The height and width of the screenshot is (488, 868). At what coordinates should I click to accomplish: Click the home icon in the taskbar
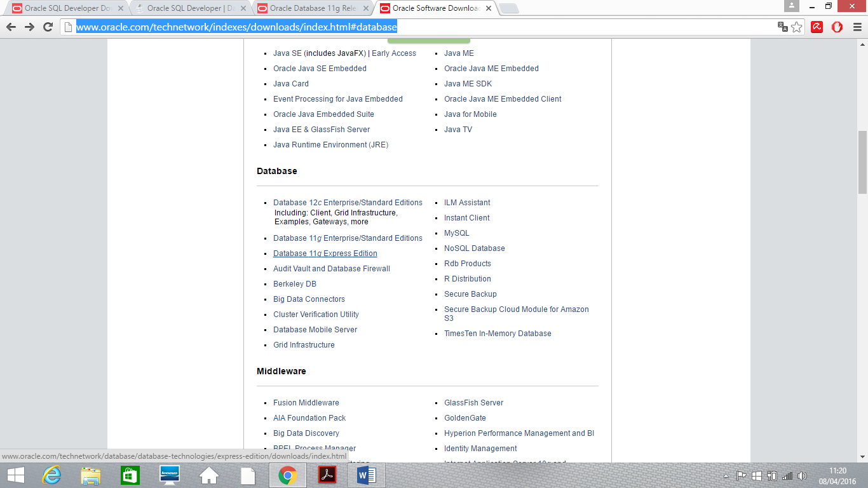209,475
